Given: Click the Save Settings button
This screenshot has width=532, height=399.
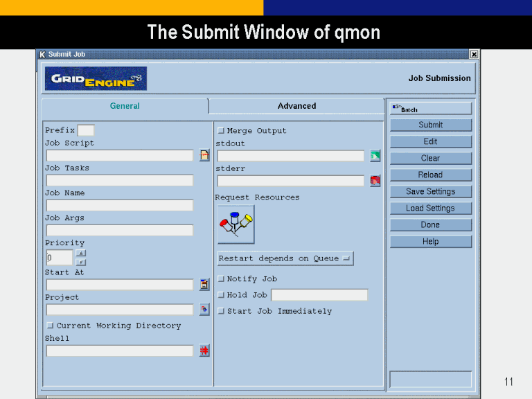Looking at the screenshot, I should [431, 191].
